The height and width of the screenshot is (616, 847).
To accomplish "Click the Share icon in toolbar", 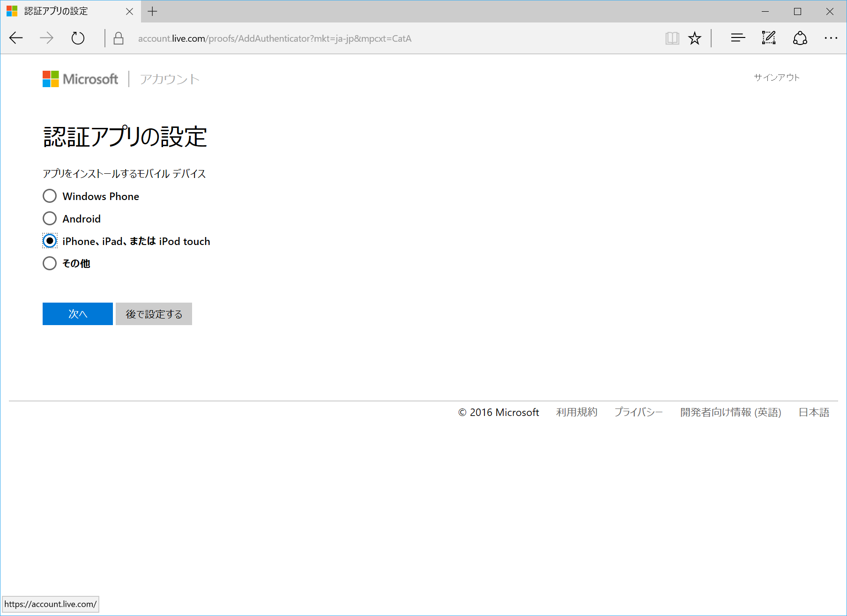I will 800,38.
